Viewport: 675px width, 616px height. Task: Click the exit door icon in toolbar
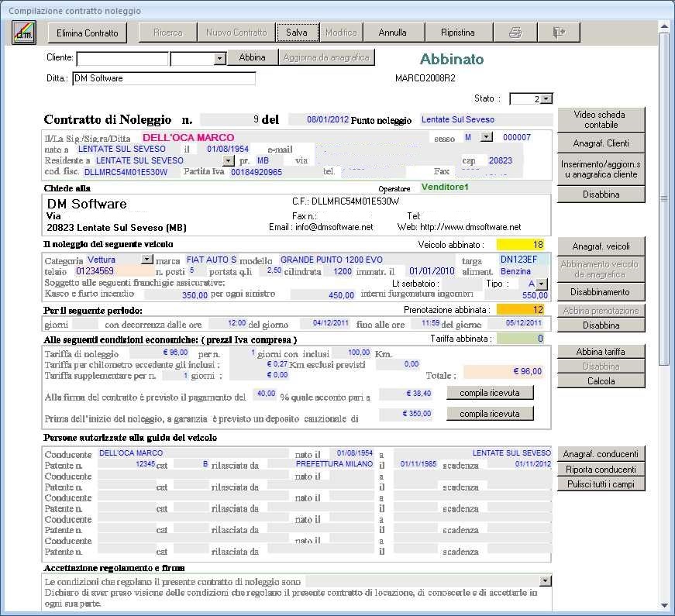(x=559, y=33)
